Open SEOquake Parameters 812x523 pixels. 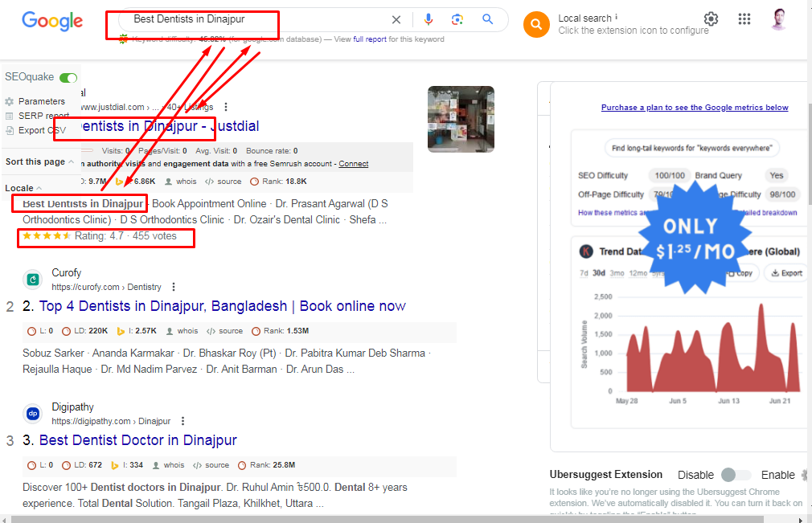pos(35,101)
